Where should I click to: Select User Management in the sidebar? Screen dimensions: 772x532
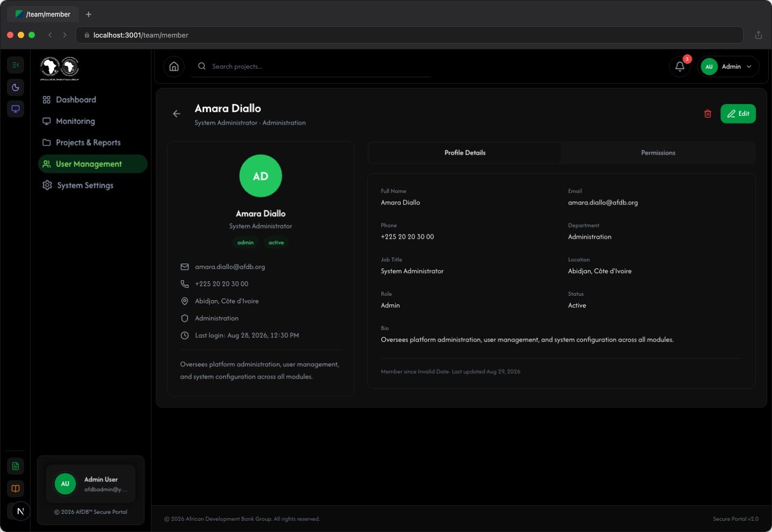click(92, 164)
